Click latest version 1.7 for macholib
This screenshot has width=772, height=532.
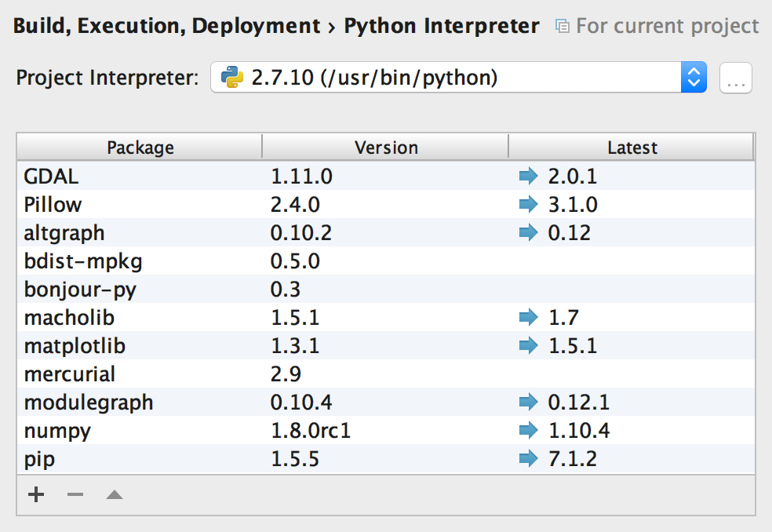click(x=563, y=317)
